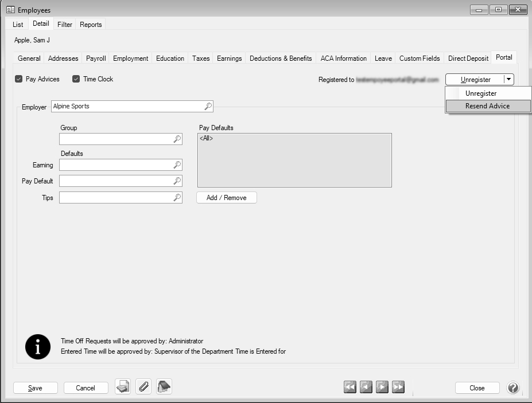532x403 pixels.
Task: Jump to the first employee record
Action: [x=350, y=388]
